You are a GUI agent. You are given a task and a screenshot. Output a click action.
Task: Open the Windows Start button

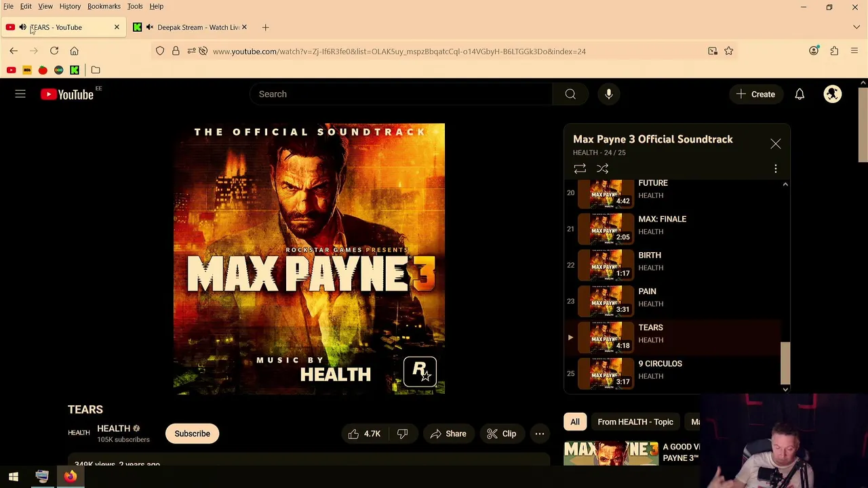pyautogui.click(x=14, y=476)
